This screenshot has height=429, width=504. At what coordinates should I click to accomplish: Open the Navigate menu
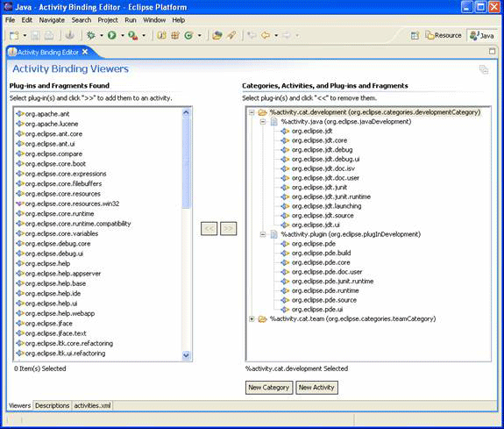[x=52, y=20]
